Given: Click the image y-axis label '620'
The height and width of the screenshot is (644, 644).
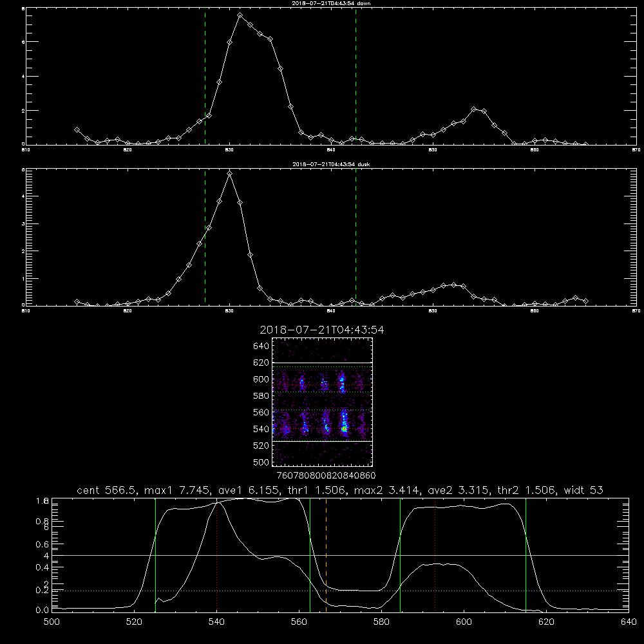Looking at the screenshot, I should pos(261,363).
